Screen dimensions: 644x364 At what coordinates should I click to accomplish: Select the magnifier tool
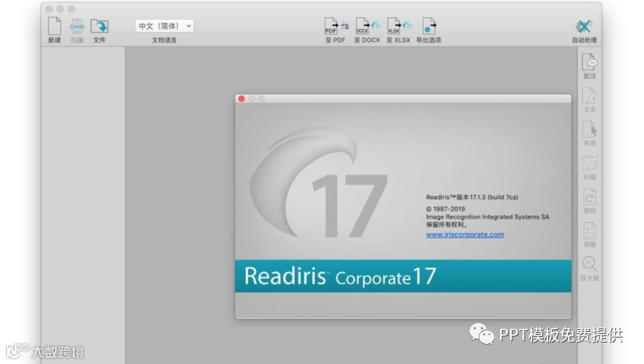(590, 264)
